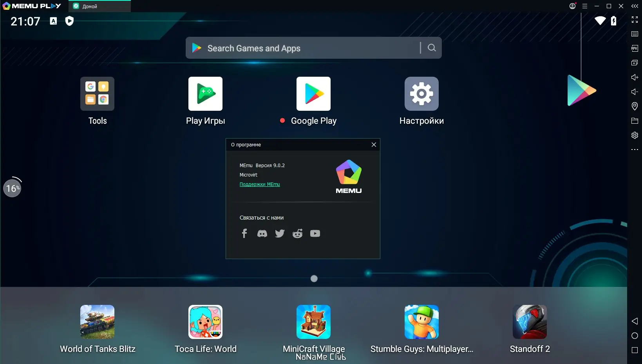Click the Поддержки MEmu link
Screen dimensions: 642x364
(x=260, y=184)
